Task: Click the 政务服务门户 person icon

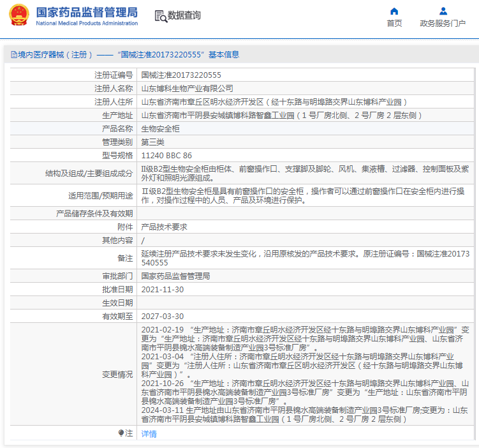Action: [443, 11]
